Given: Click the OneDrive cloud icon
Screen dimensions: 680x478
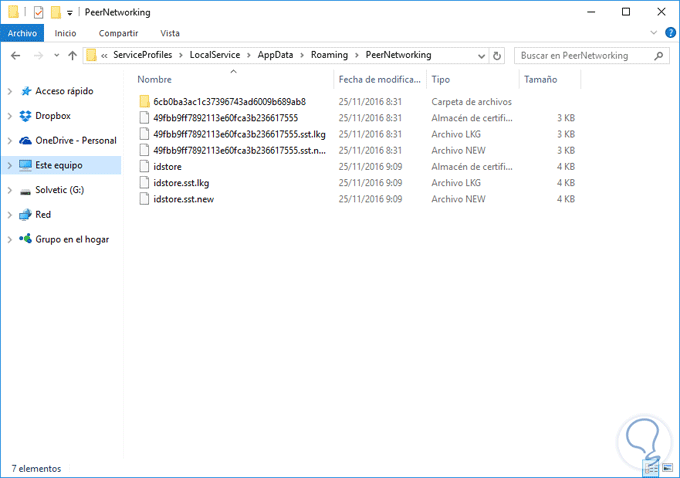Looking at the screenshot, I should point(26,141).
